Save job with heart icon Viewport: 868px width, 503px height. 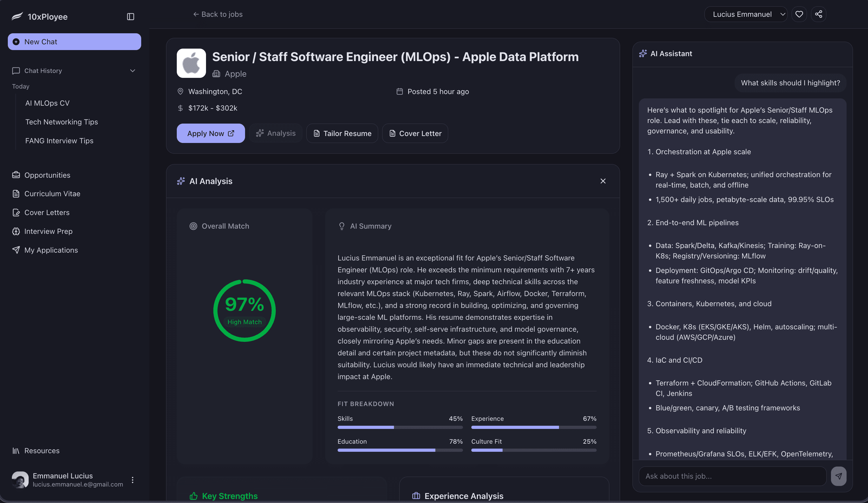tap(799, 14)
